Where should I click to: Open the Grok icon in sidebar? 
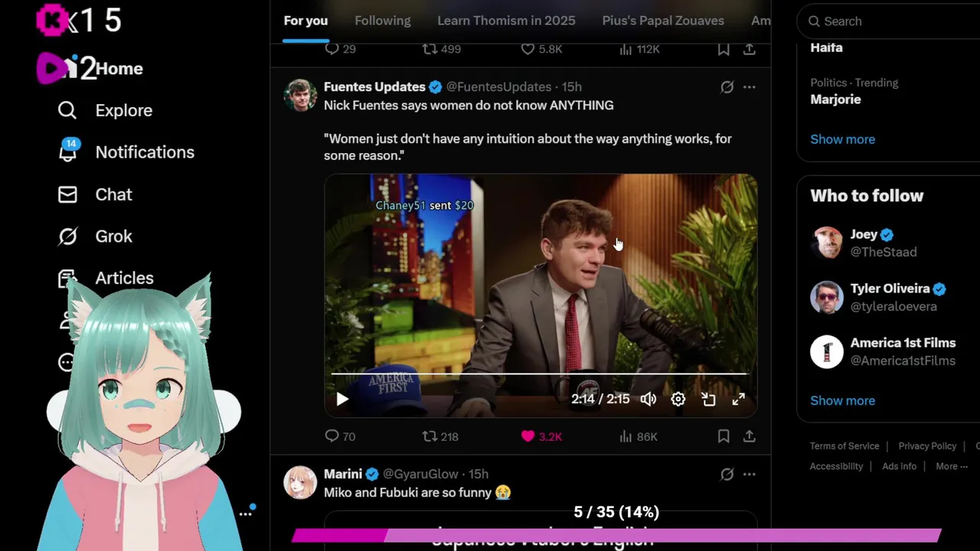[x=67, y=236]
